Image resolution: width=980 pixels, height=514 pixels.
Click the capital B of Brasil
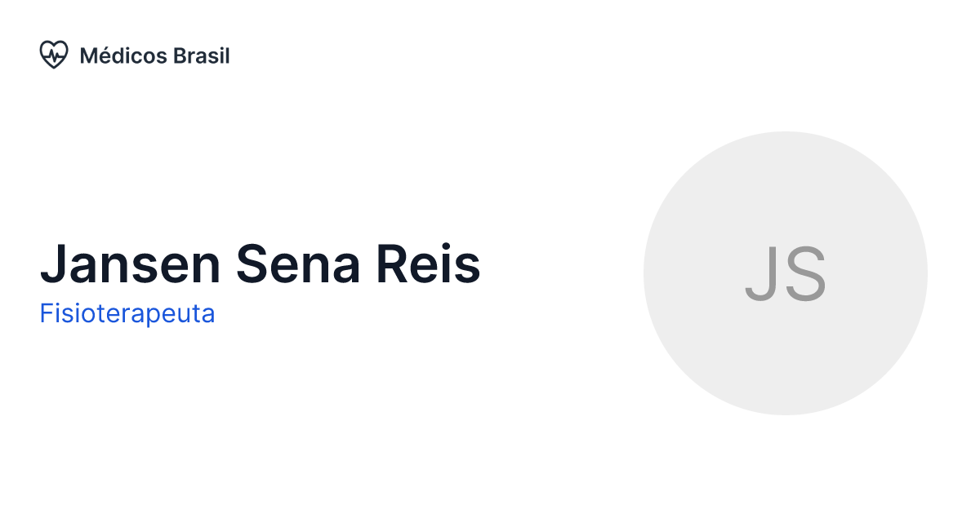[179, 56]
